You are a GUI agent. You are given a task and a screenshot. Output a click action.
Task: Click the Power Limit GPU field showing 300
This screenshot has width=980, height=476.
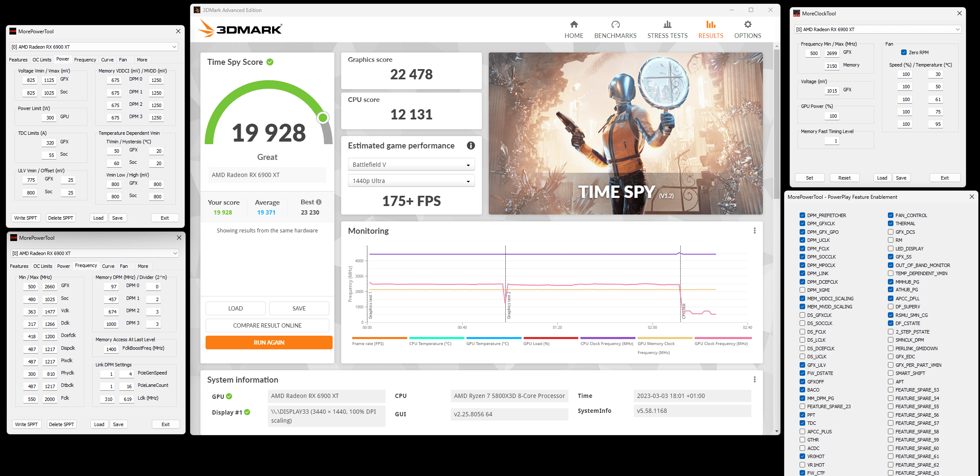pyautogui.click(x=50, y=118)
